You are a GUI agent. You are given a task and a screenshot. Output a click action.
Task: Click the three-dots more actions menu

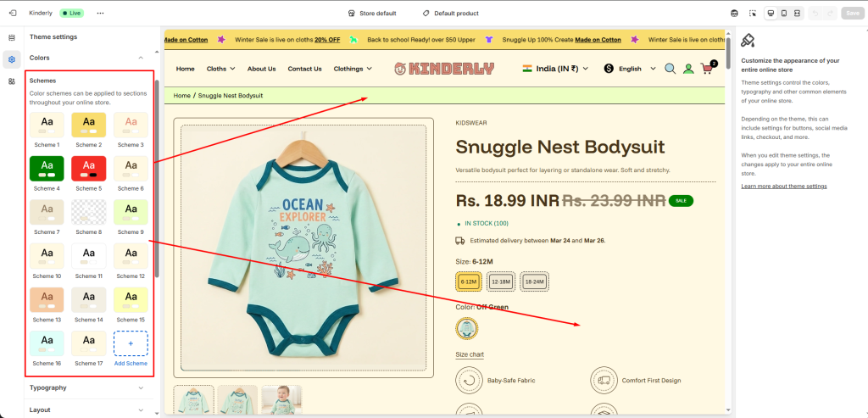coord(100,14)
